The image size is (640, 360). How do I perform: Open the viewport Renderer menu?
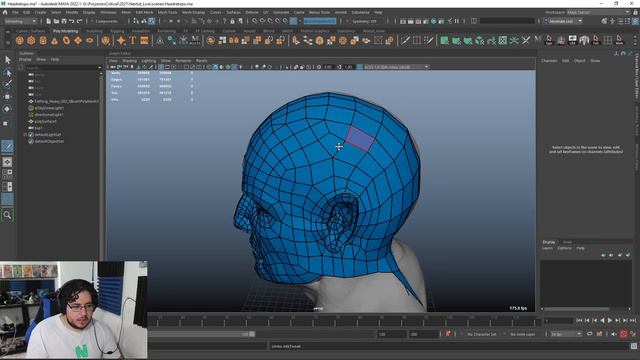click(183, 60)
